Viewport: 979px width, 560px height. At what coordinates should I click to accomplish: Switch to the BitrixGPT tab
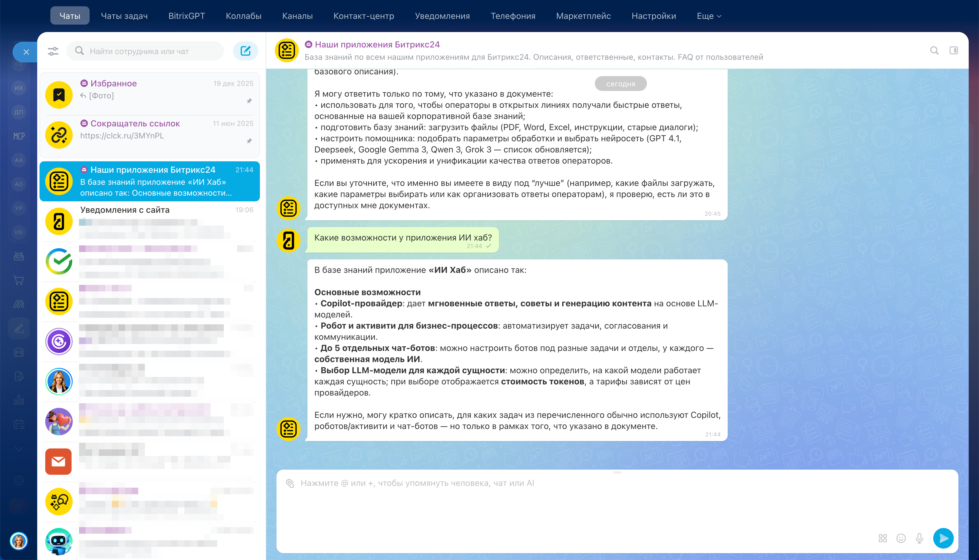pos(187,16)
